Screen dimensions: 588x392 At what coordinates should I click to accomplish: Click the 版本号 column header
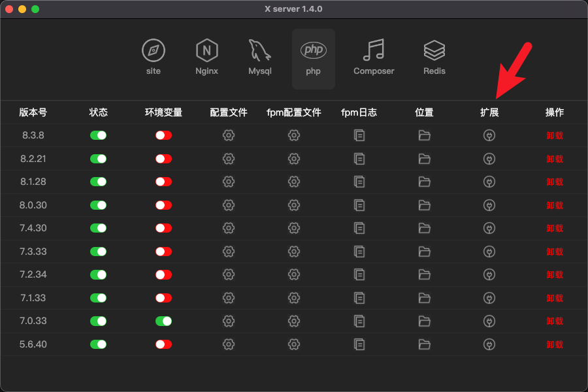33,112
